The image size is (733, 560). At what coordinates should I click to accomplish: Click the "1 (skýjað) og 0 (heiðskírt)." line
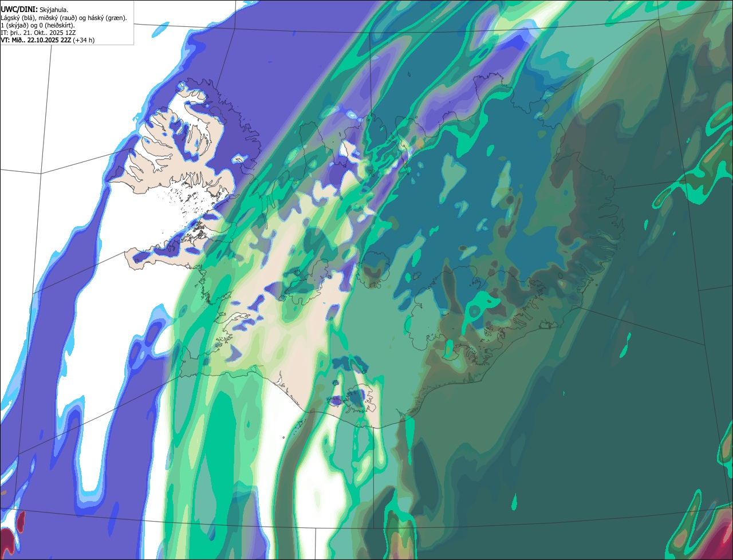pos(38,25)
